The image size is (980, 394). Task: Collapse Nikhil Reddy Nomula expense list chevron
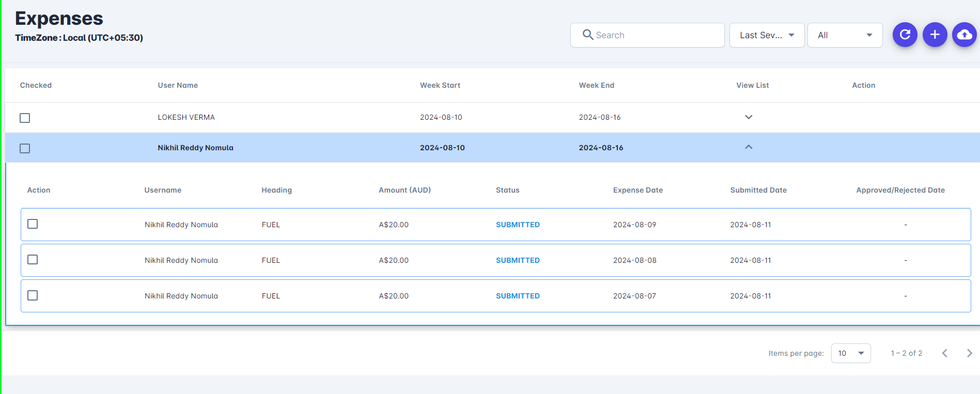[x=748, y=147]
